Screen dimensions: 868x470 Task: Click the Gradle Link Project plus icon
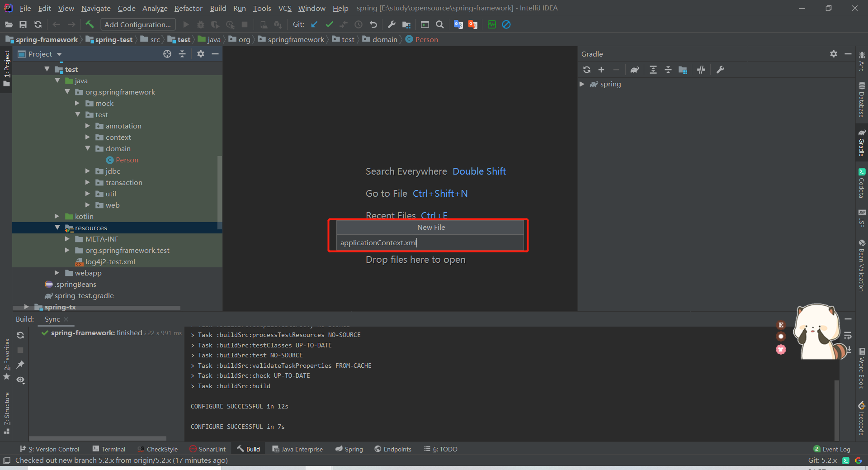(x=601, y=70)
